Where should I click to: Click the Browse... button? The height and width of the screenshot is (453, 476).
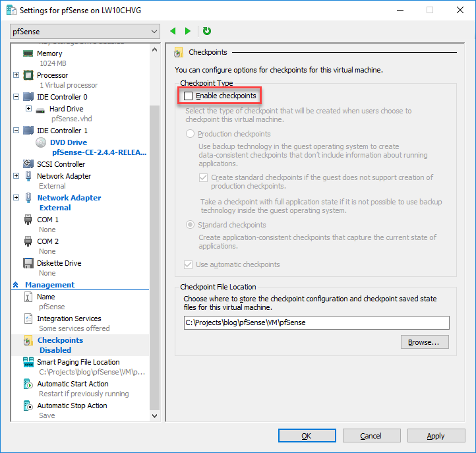[425, 342]
